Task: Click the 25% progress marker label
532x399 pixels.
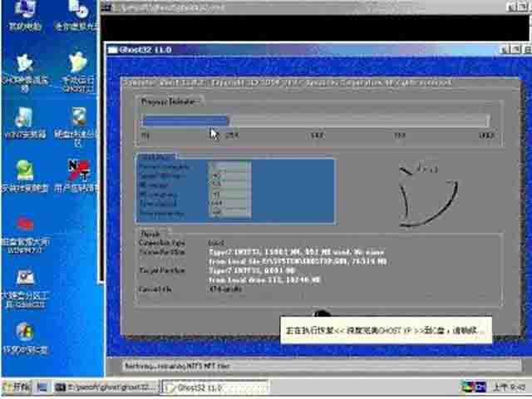Action: (x=232, y=135)
